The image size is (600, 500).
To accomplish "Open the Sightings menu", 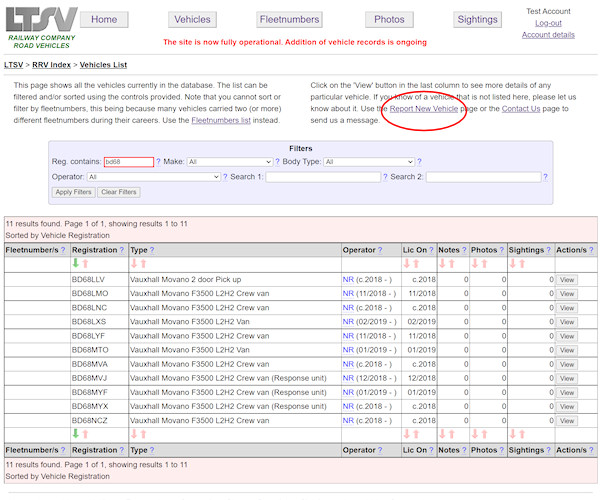I will [x=477, y=19].
